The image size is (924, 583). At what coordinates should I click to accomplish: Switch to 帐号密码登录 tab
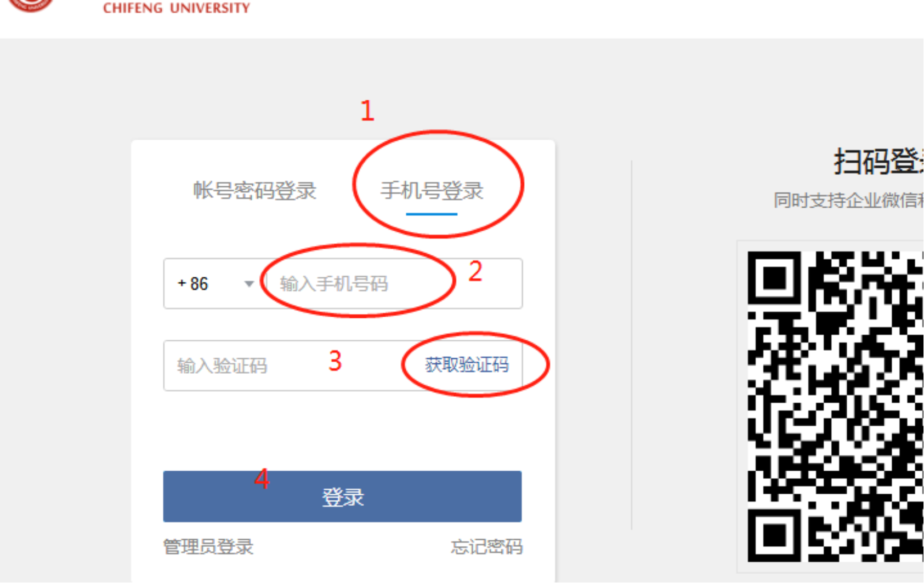[x=254, y=191]
